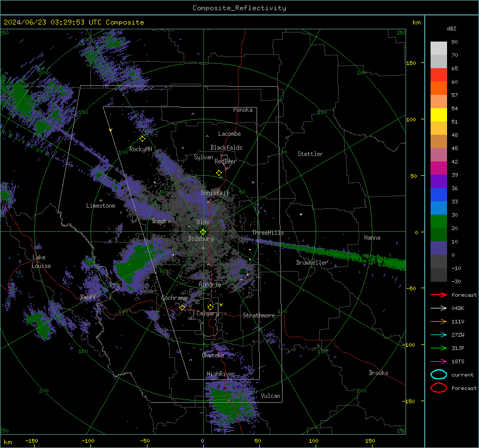Select the Olds map label
The height and width of the screenshot is (448, 479).
[x=203, y=222]
